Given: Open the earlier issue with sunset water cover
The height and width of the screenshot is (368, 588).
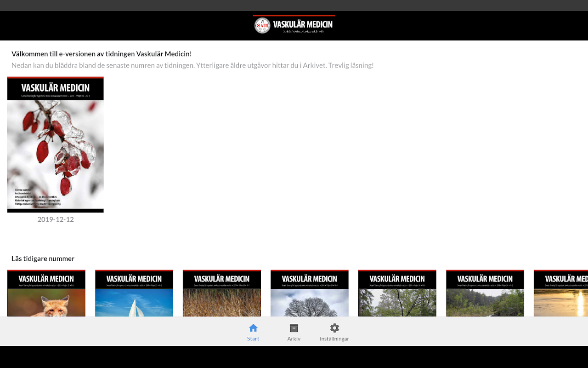Looking at the screenshot, I should coord(561,293).
